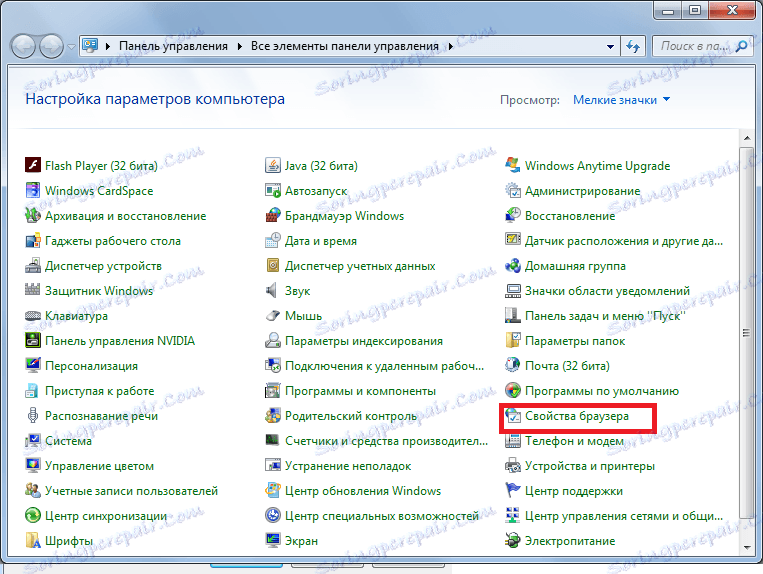The height and width of the screenshot is (574, 763).
Task: Go forward with the Forward button
Action: click(52, 47)
